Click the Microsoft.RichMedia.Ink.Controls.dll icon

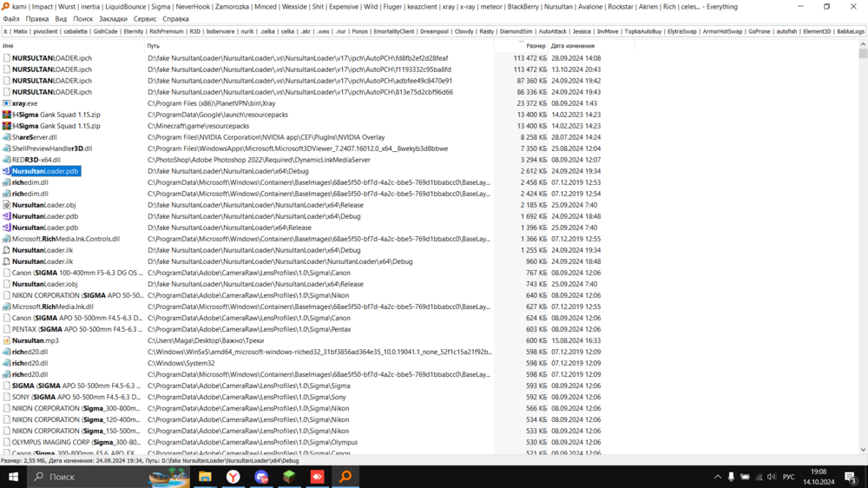(7, 239)
